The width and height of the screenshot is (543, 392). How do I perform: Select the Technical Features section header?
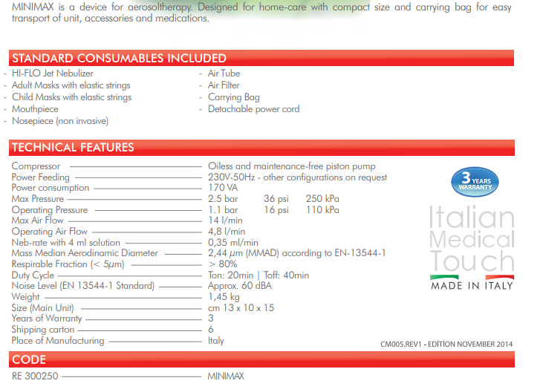(x=73, y=147)
